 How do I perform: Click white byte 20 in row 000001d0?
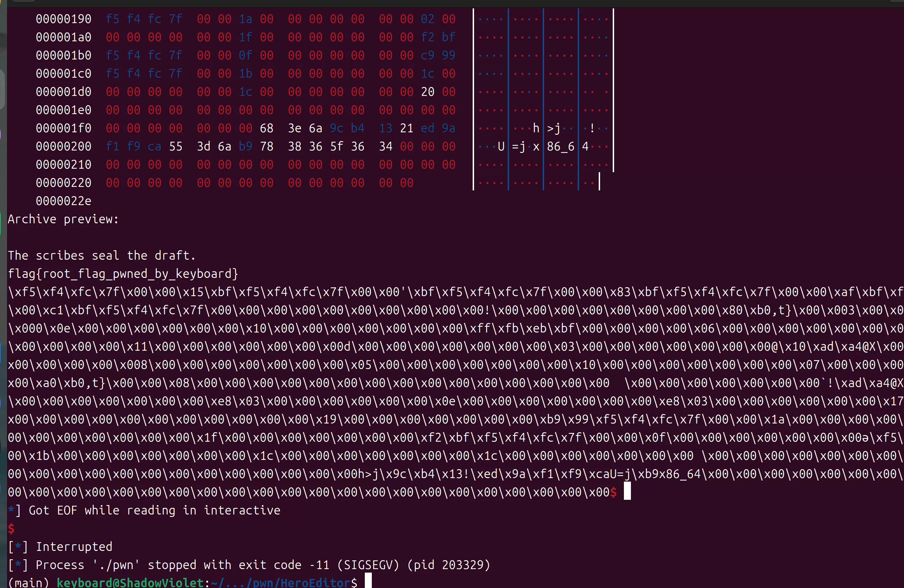click(x=427, y=92)
